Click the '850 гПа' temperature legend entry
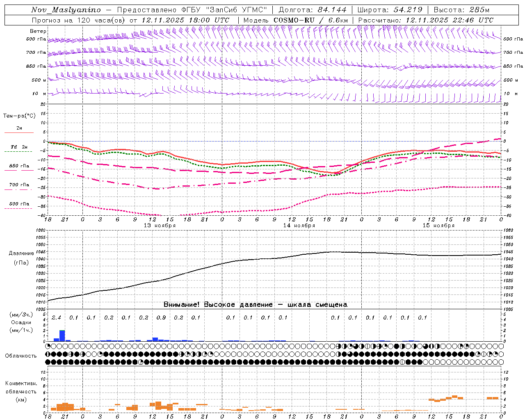This screenshot has width=525, height=420. coord(19,166)
